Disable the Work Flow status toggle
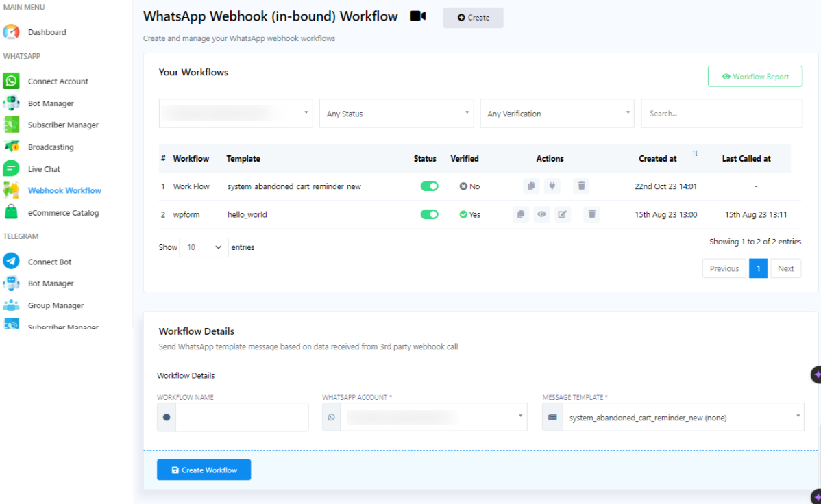Image resolution: width=821 pixels, height=504 pixels. [x=429, y=186]
